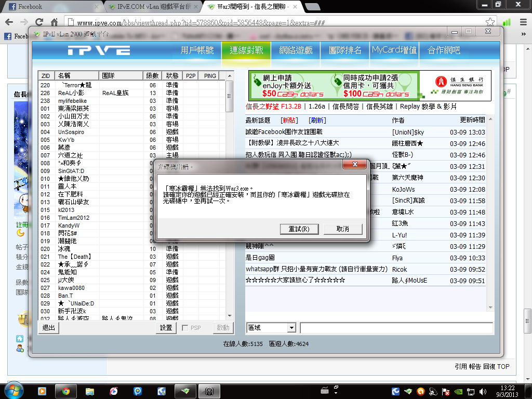The height and width of the screenshot is (399, 532).
Task: Open the MyCard增值 tab
Action: [x=394, y=50]
